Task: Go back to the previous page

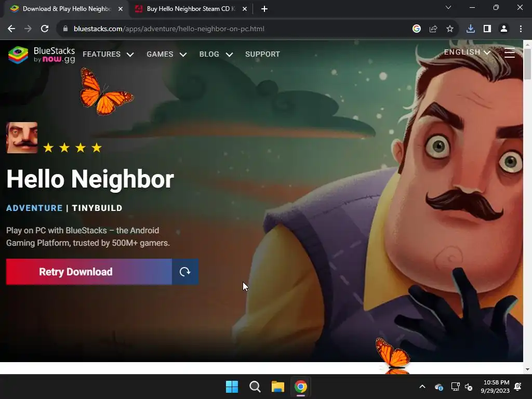Action: 11,29
